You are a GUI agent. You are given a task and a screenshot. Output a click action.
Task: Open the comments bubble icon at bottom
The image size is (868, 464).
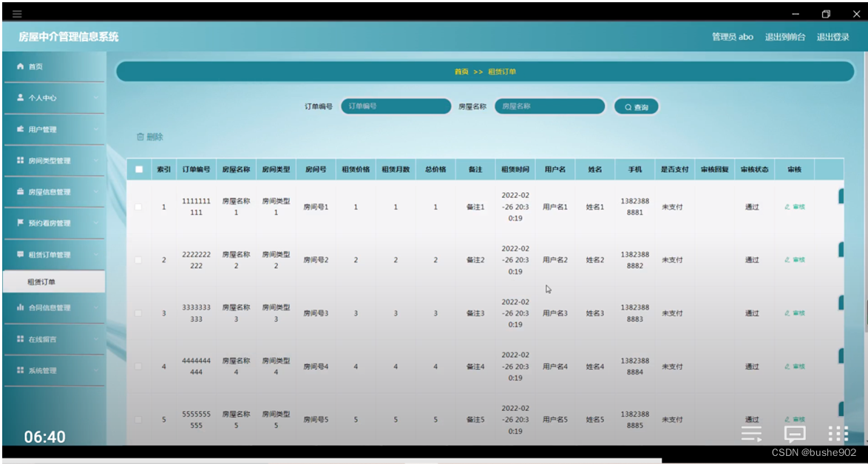coord(794,434)
